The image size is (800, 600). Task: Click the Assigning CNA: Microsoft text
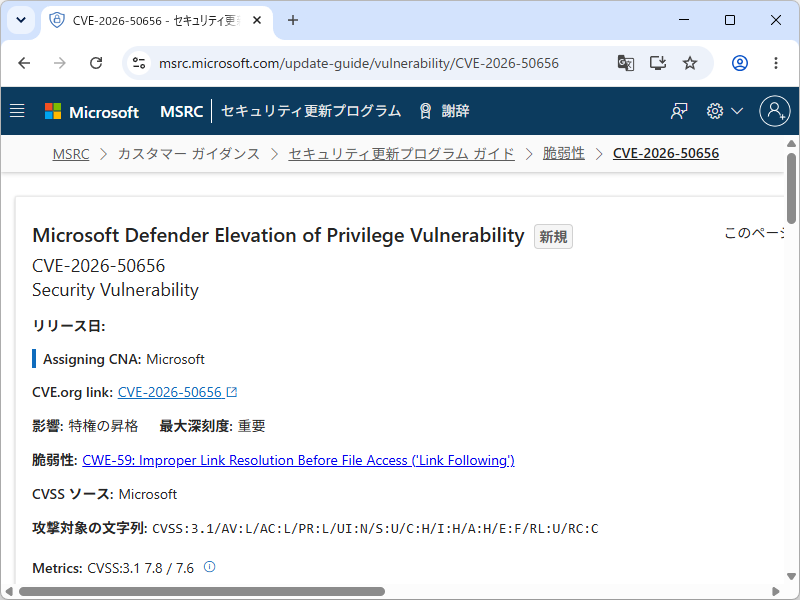click(x=124, y=359)
